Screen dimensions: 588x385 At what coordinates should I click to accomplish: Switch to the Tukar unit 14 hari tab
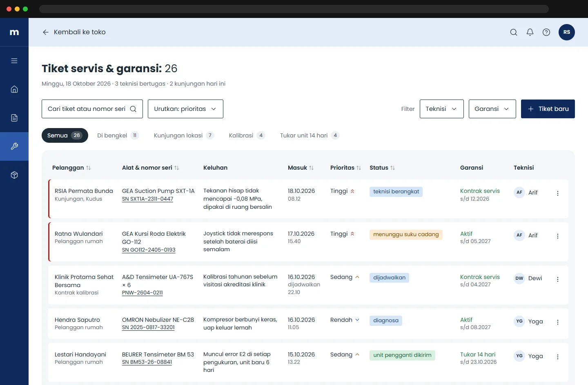tap(310, 135)
